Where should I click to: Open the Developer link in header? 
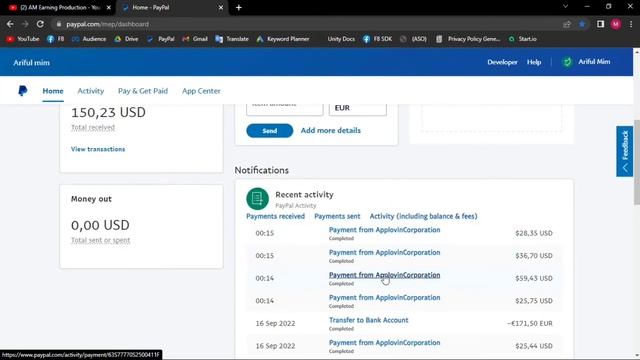[x=502, y=62]
